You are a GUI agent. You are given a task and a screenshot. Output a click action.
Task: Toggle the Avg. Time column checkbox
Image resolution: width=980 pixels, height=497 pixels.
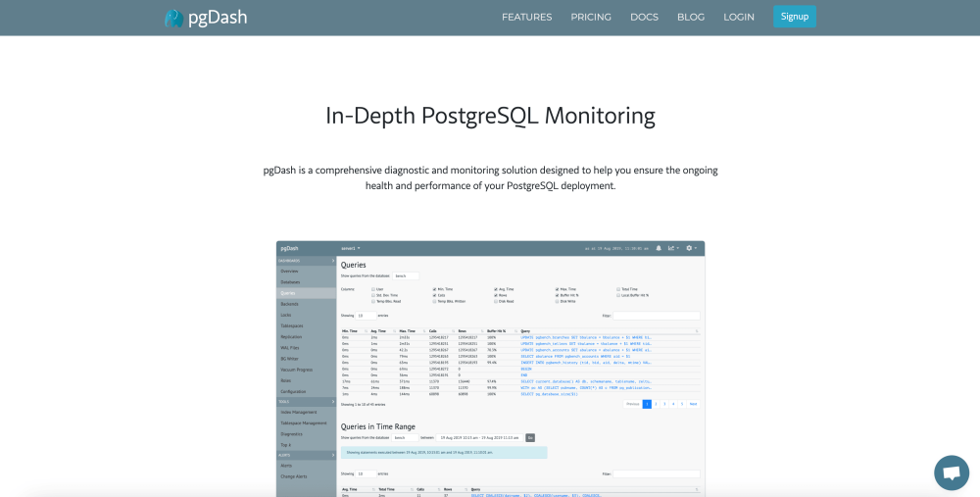[x=496, y=289]
